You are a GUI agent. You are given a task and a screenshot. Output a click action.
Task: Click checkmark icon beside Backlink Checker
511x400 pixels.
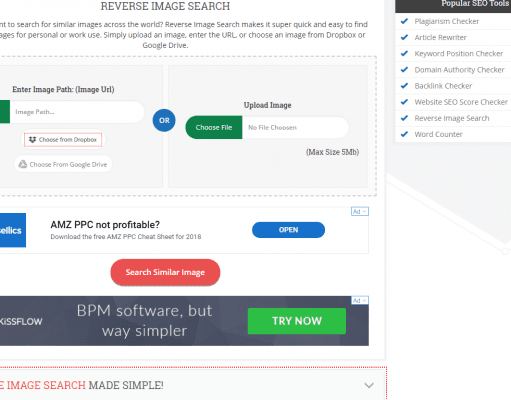(404, 86)
